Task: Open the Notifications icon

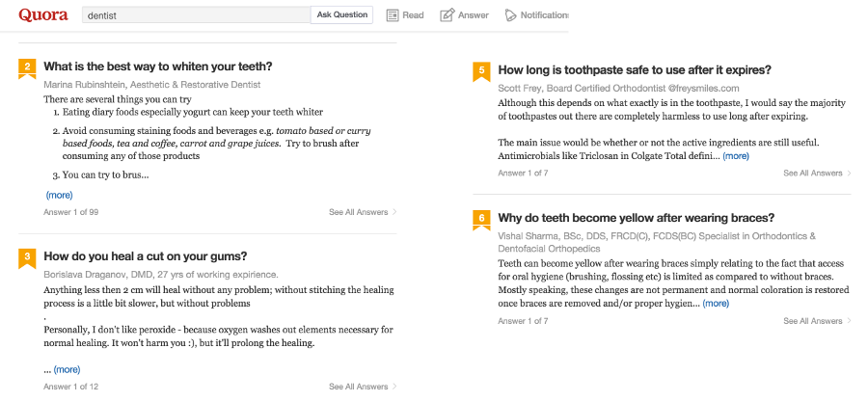Action: coord(510,15)
